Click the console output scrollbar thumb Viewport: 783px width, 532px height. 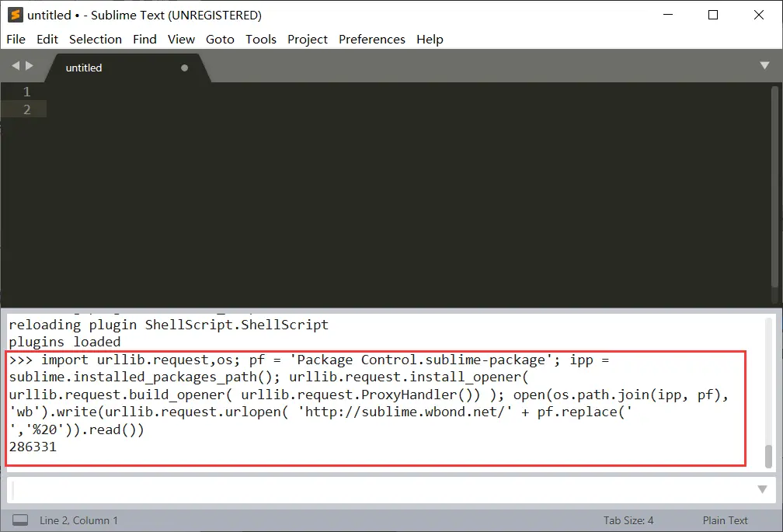point(768,456)
